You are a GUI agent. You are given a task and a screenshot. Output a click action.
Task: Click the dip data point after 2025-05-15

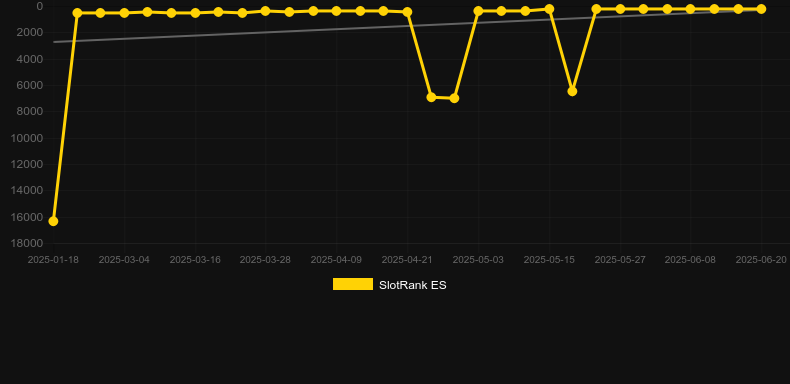[x=572, y=91]
